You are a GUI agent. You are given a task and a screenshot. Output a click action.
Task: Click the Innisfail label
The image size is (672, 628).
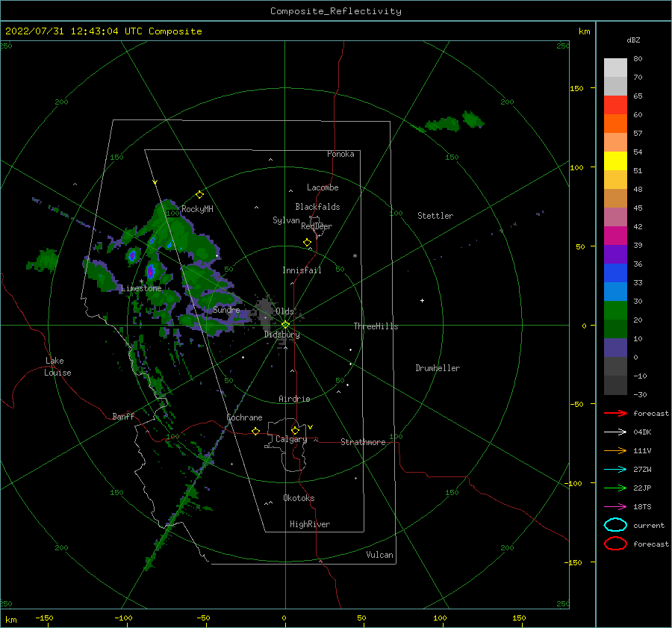pyautogui.click(x=302, y=270)
